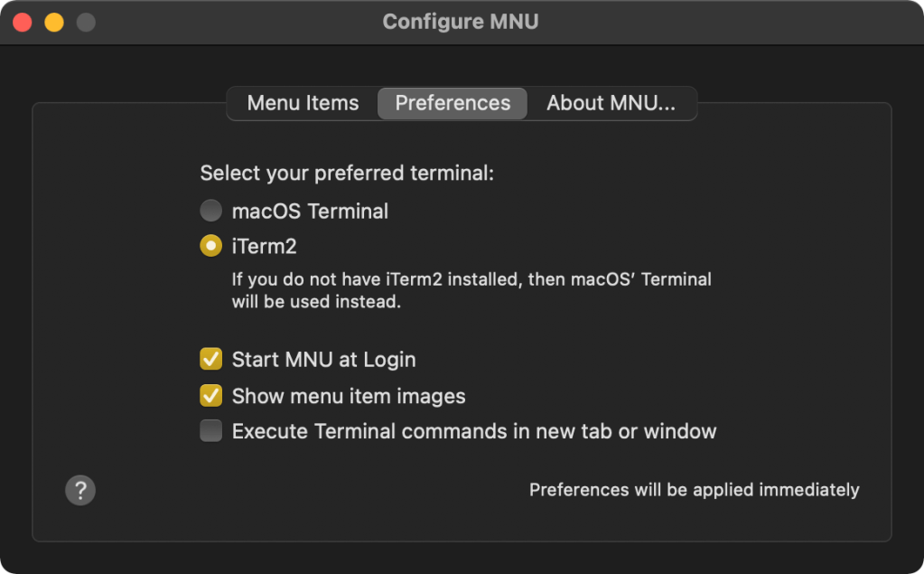Click the help question mark icon

(x=80, y=490)
